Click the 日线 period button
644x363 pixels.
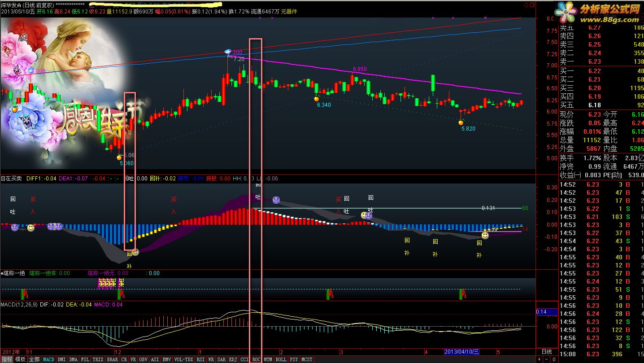[547, 352]
